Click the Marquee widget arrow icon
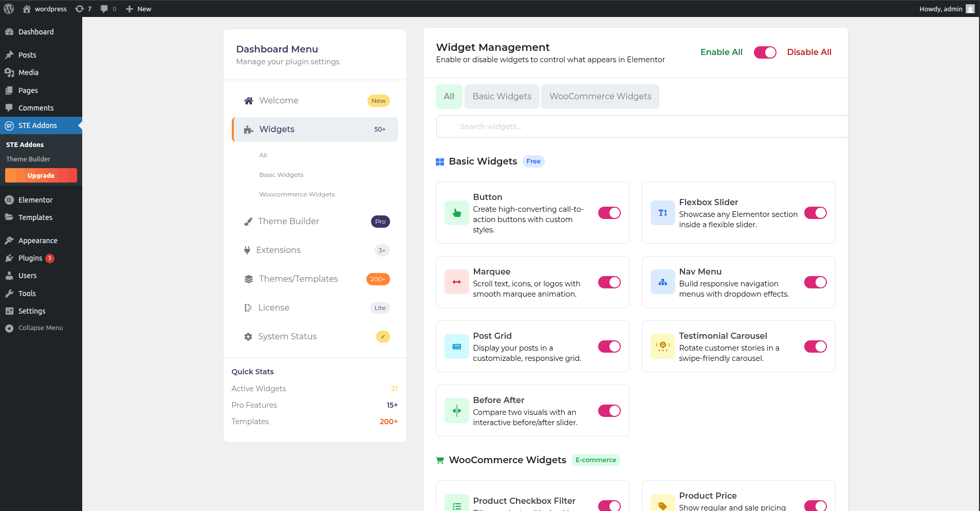The width and height of the screenshot is (980, 511). point(456,282)
